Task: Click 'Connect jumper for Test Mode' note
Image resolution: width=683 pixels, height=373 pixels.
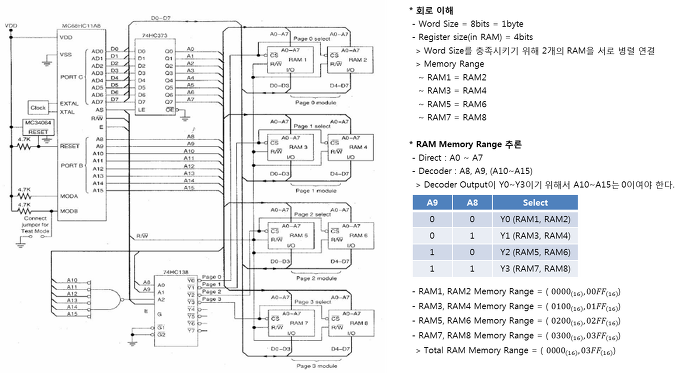Action: (x=35, y=224)
